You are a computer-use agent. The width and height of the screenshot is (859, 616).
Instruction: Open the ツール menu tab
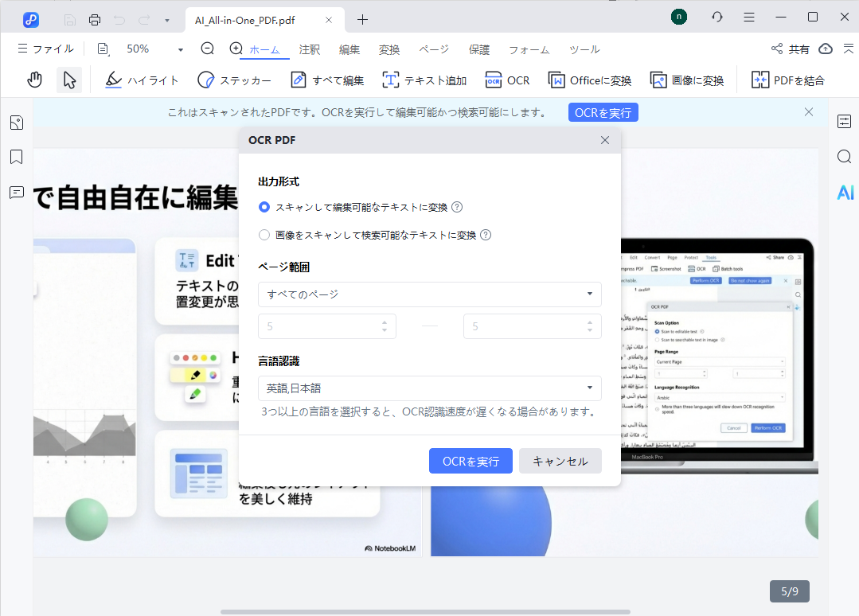584,49
